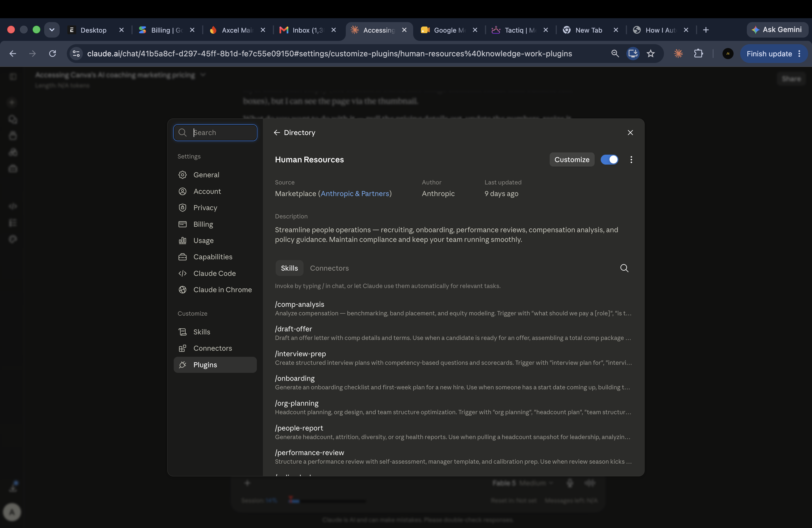The height and width of the screenshot is (528, 812).
Task: Switch to the Skills tab
Action: coord(289,268)
